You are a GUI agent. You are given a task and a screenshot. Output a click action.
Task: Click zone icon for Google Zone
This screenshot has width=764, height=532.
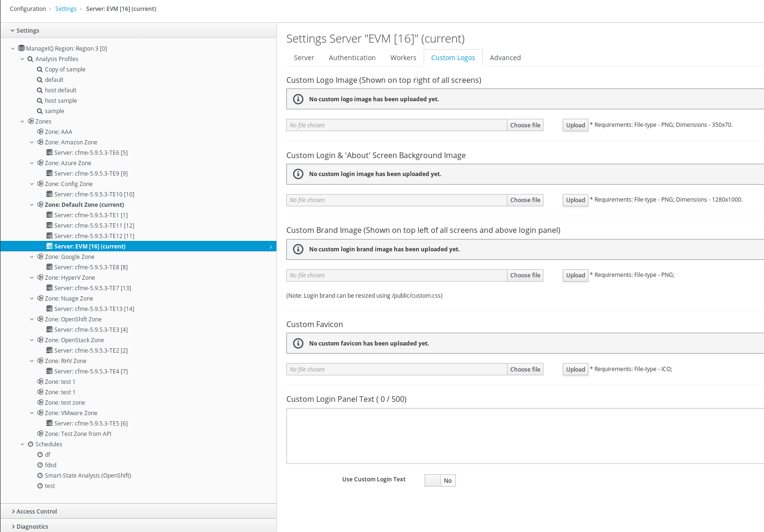40,257
